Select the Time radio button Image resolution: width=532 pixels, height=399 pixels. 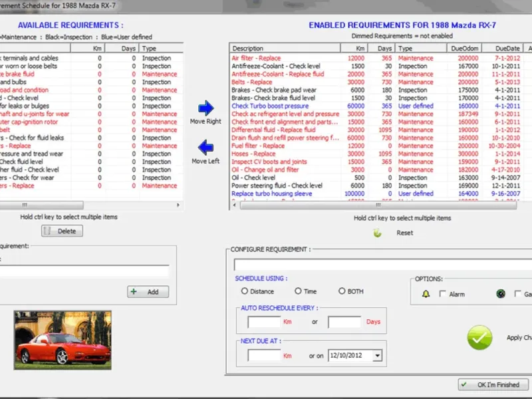click(298, 291)
